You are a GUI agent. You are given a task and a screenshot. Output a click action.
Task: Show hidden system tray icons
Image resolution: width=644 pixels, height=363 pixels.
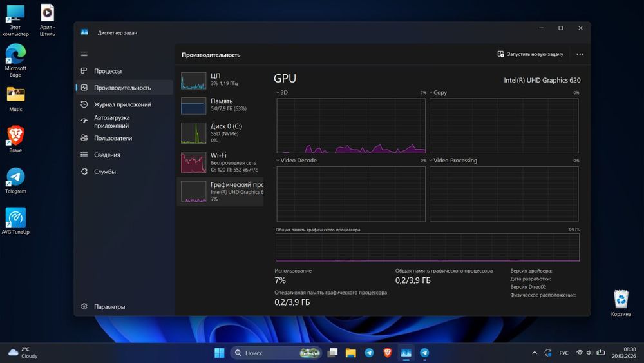click(x=535, y=353)
